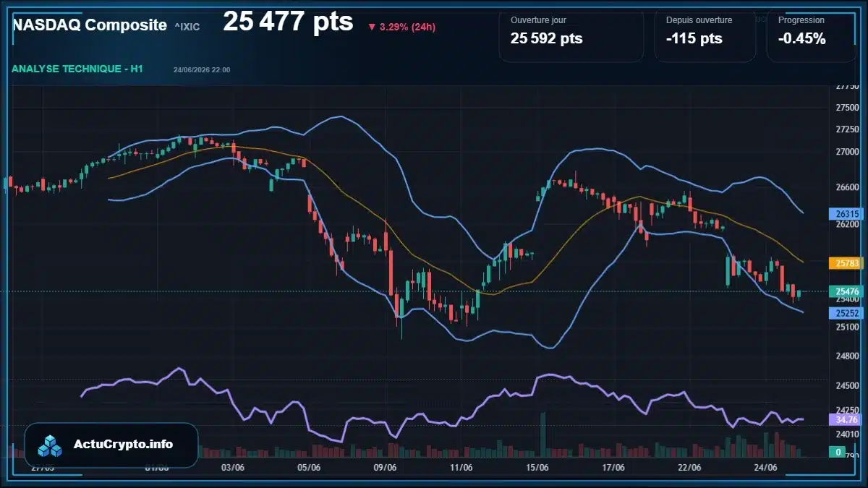Select the 25783 moving average price tag
Screen dimensions: 868x488
tap(846, 263)
